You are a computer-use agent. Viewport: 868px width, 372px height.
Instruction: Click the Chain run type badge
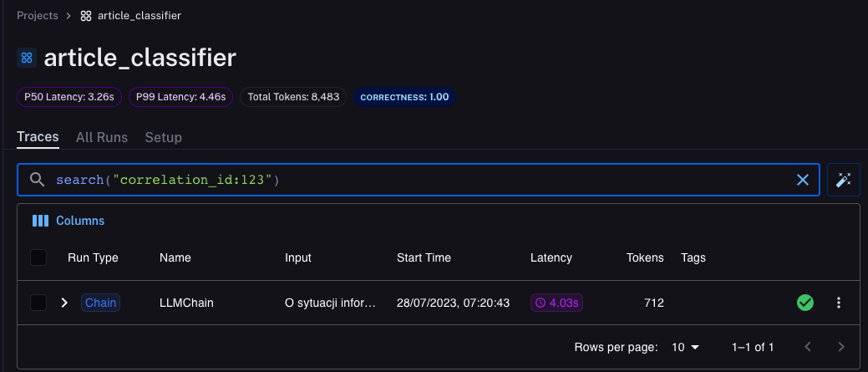(x=100, y=303)
